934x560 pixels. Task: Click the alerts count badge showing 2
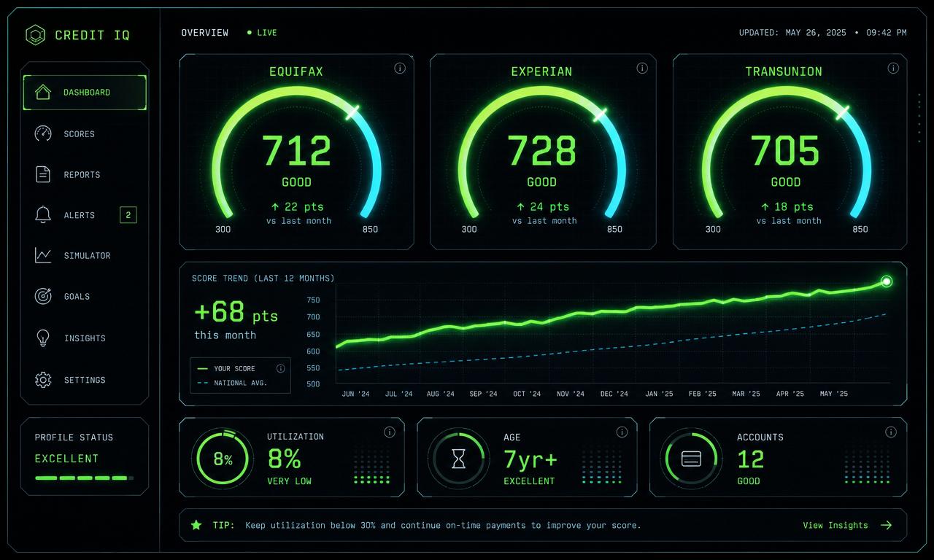coord(128,215)
